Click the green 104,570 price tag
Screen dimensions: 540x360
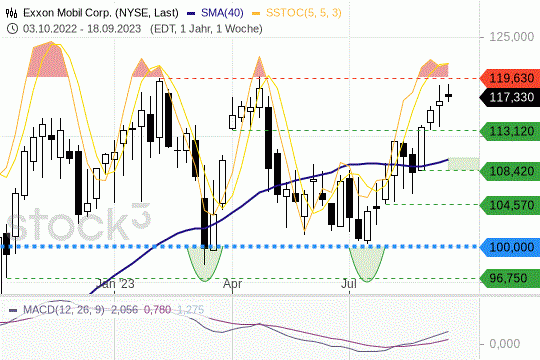point(510,205)
